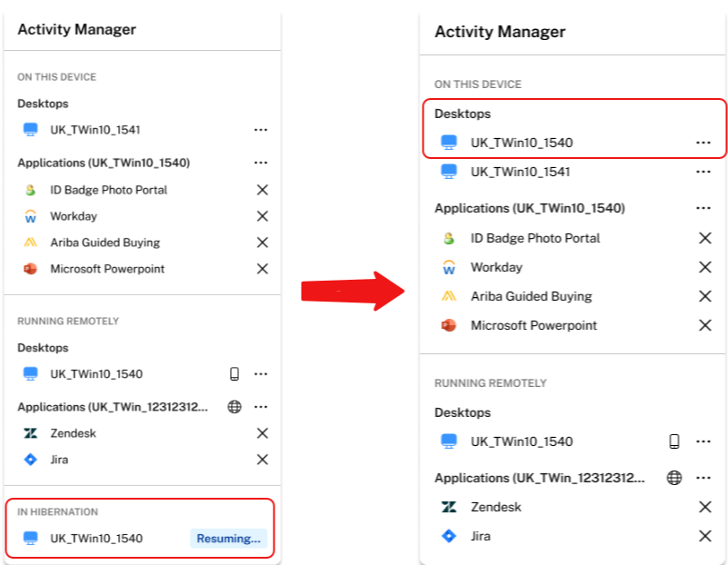728x565 pixels.
Task: Click the Zendesk icon in right panel
Action: point(448,507)
